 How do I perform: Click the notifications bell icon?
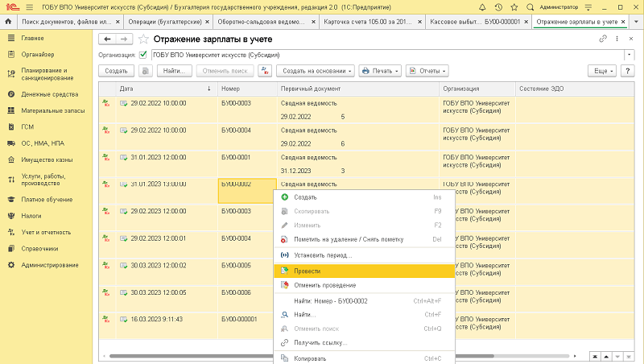483,6
